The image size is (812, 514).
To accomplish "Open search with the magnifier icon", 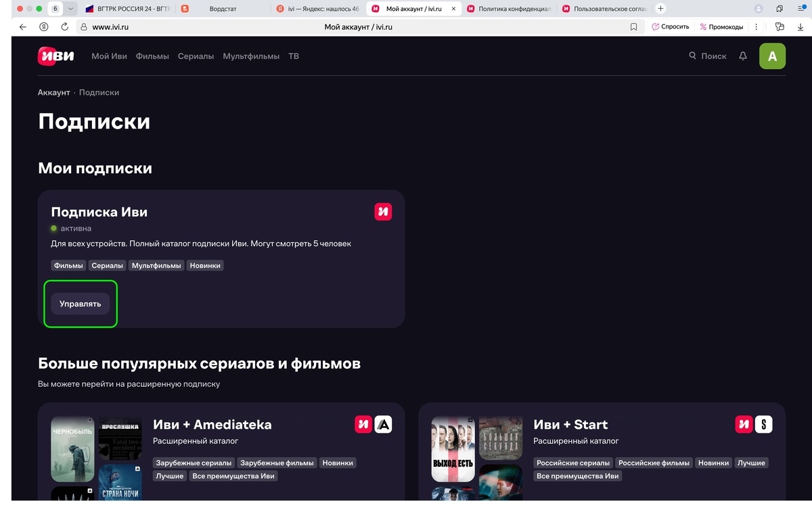I will click(692, 56).
